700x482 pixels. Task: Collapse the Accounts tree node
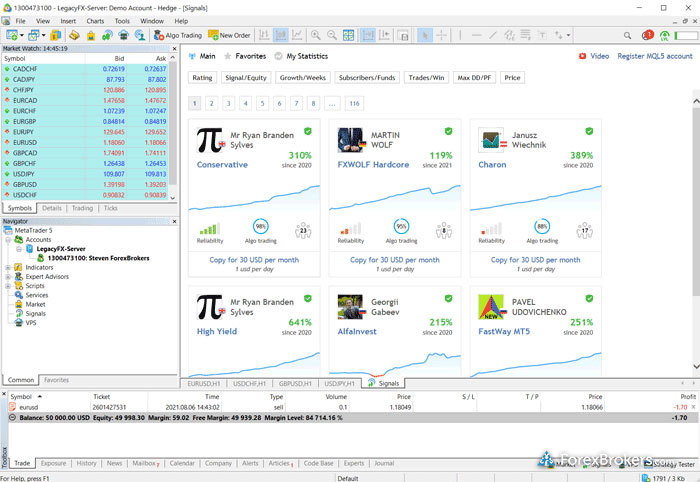[x=8, y=240]
